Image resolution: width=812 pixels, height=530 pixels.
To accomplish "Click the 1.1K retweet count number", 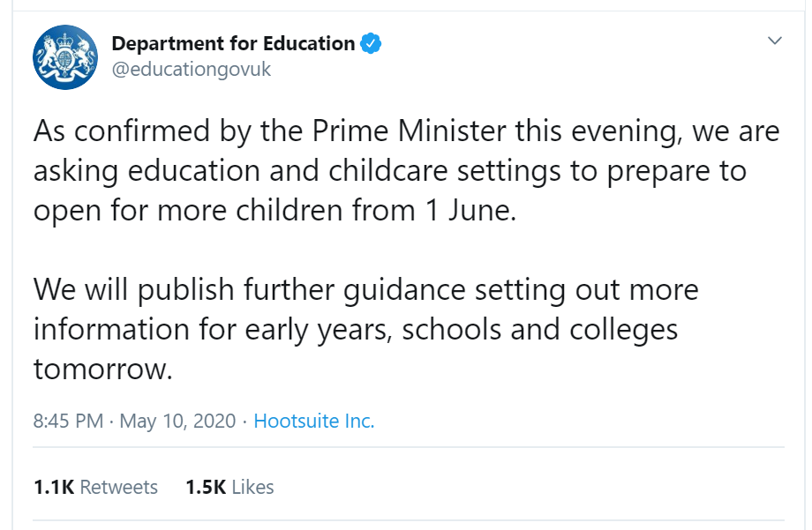I will click(x=54, y=487).
